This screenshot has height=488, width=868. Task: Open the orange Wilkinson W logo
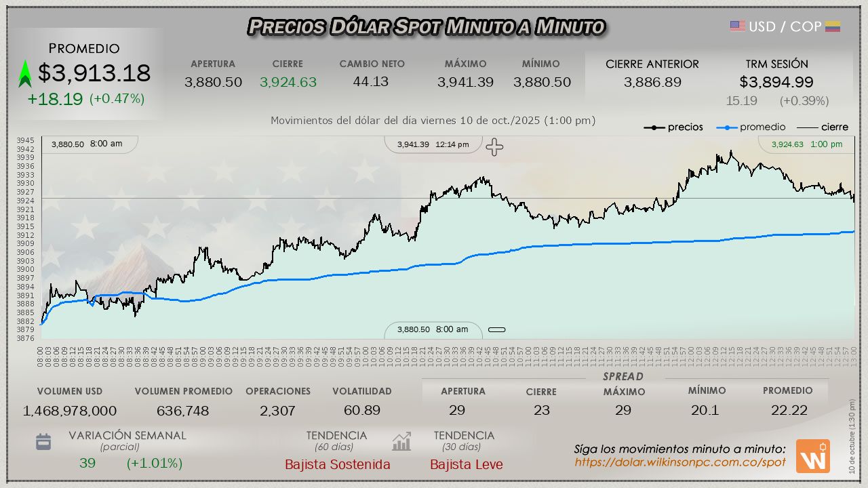812,456
